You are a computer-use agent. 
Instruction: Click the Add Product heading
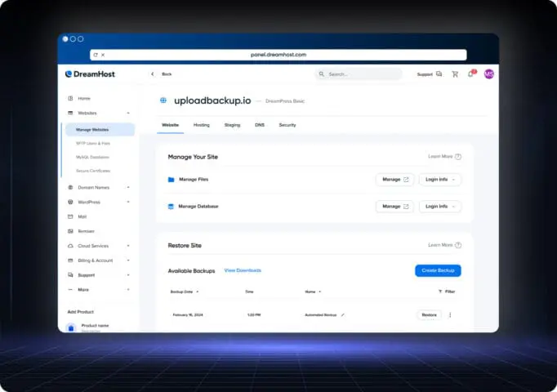pyautogui.click(x=81, y=312)
